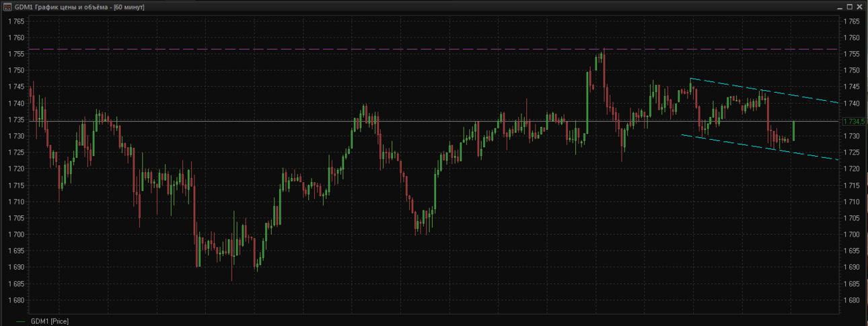
Task: Select the upper cyan dashed channel line
Action: point(764,90)
